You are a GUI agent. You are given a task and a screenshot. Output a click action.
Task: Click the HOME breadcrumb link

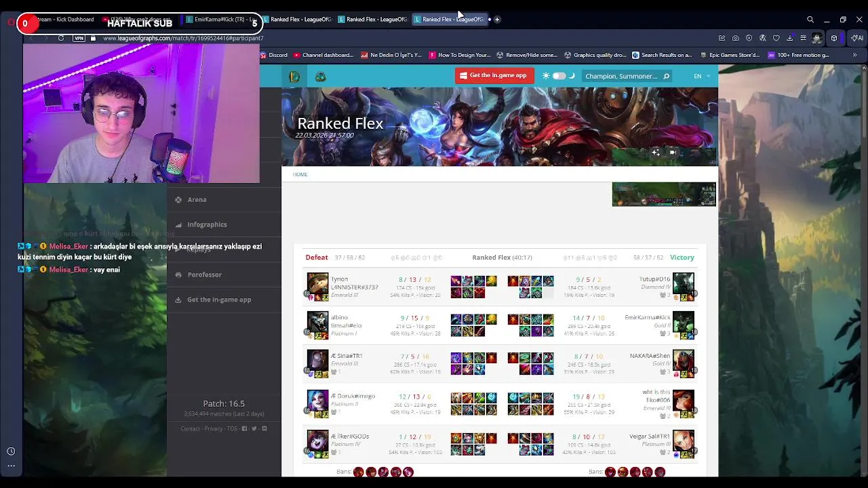click(300, 174)
